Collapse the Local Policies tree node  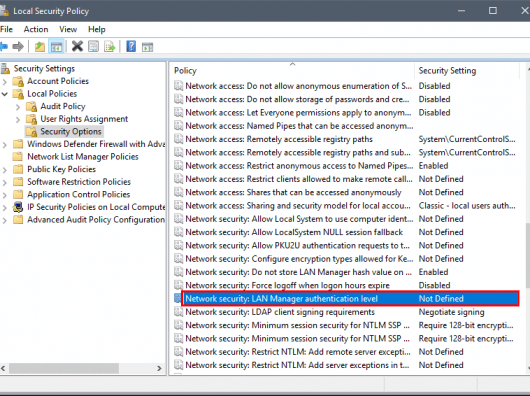5,94
